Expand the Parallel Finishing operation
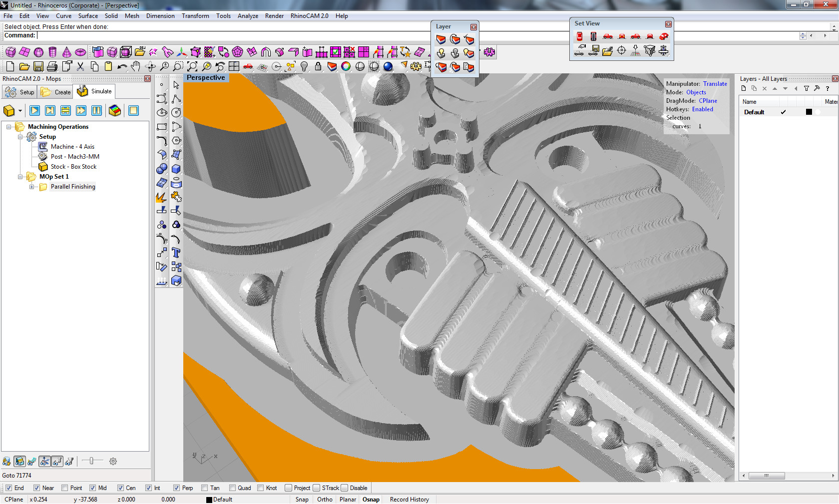This screenshot has width=839, height=504. 31,187
